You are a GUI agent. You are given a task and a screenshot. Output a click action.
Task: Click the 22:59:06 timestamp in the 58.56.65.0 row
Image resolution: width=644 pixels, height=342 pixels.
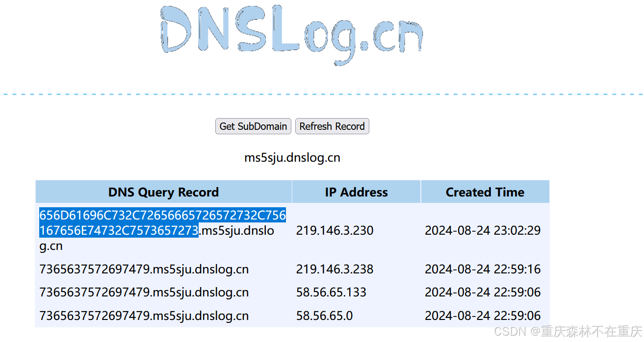483,316
